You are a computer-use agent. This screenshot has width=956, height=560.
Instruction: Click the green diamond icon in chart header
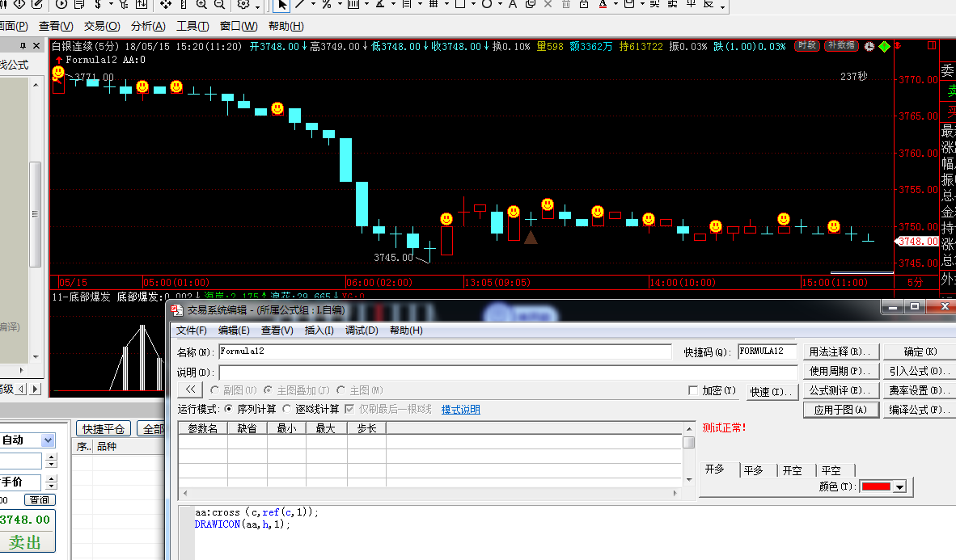pos(884,47)
